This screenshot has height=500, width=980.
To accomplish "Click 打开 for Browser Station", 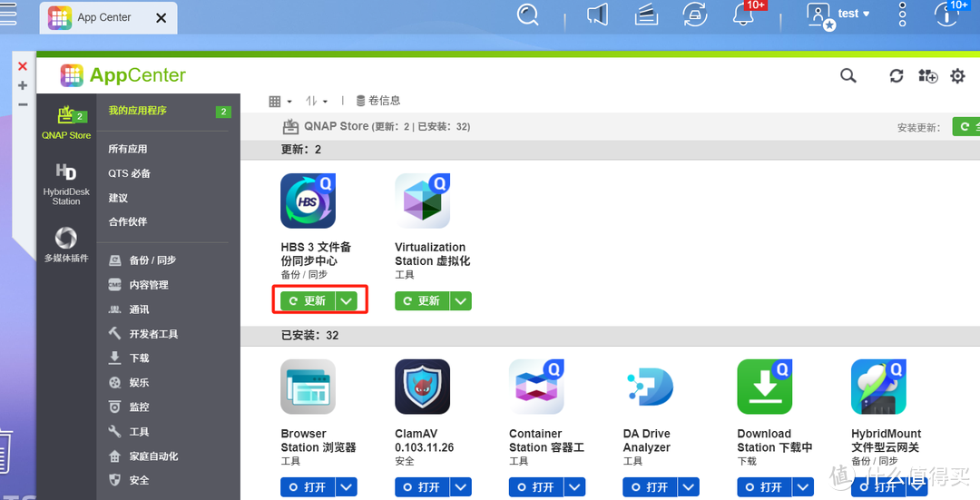I will point(308,487).
